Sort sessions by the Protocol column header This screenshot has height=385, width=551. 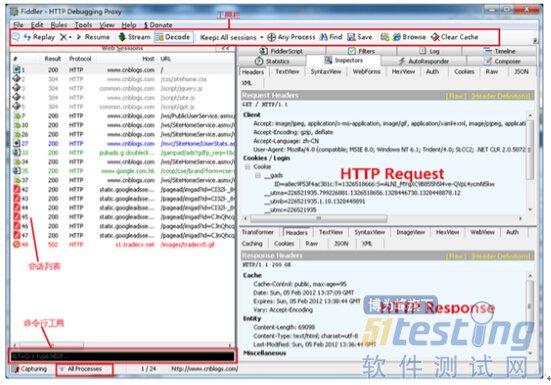coord(80,59)
